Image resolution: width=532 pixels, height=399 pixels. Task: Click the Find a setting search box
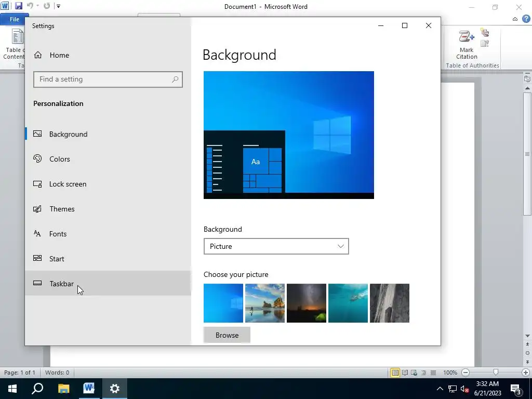pyautogui.click(x=108, y=79)
